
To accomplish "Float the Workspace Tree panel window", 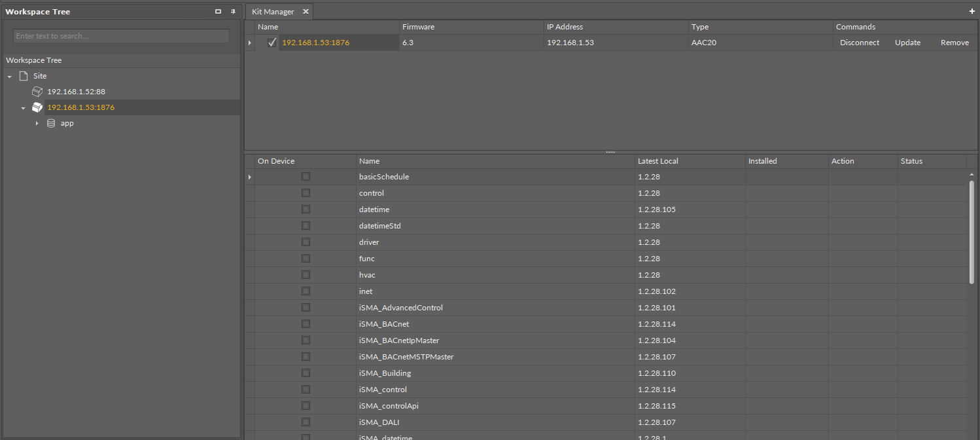I will (219, 12).
